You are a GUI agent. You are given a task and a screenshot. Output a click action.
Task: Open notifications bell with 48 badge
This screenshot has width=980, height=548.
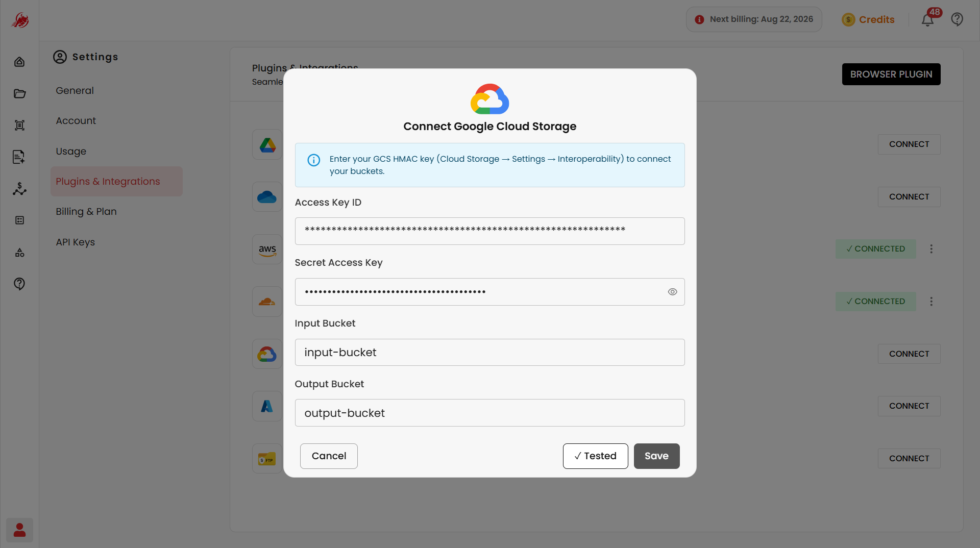(x=928, y=19)
